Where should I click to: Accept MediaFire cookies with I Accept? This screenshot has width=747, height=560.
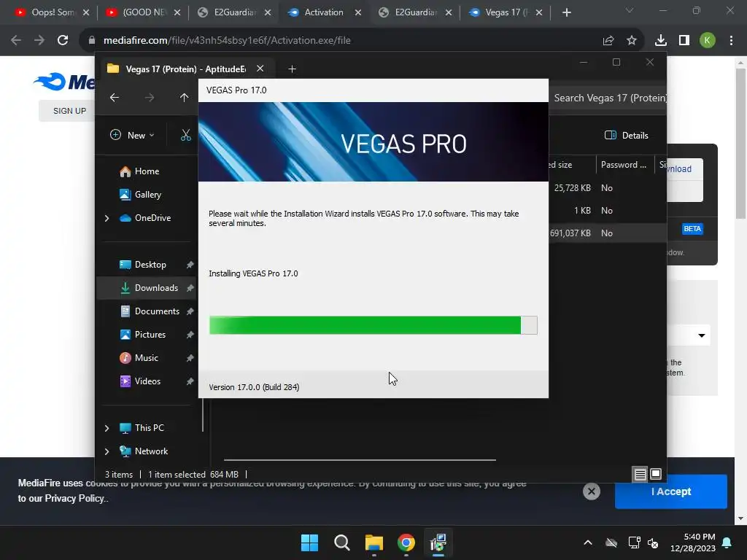point(671,491)
